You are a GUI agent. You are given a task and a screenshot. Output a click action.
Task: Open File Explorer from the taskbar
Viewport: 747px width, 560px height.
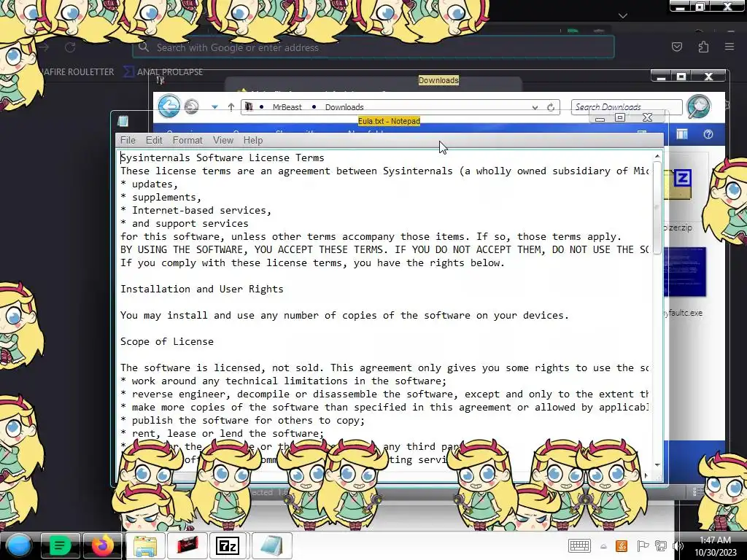(x=145, y=545)
